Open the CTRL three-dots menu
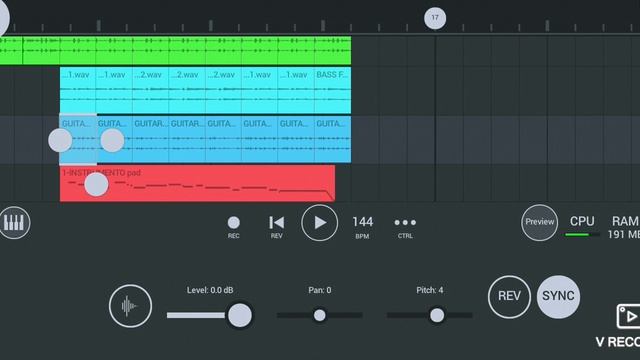 pos(405,227)
